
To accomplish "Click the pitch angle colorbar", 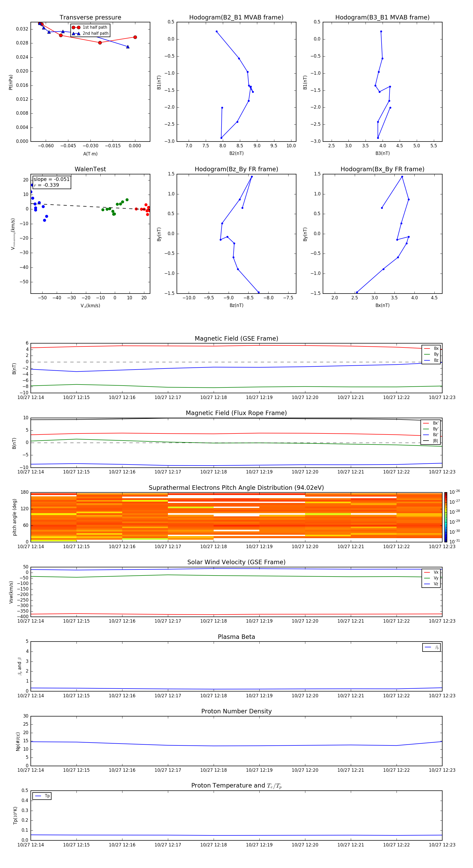I will pyautogui.click(x=446, y=517).
